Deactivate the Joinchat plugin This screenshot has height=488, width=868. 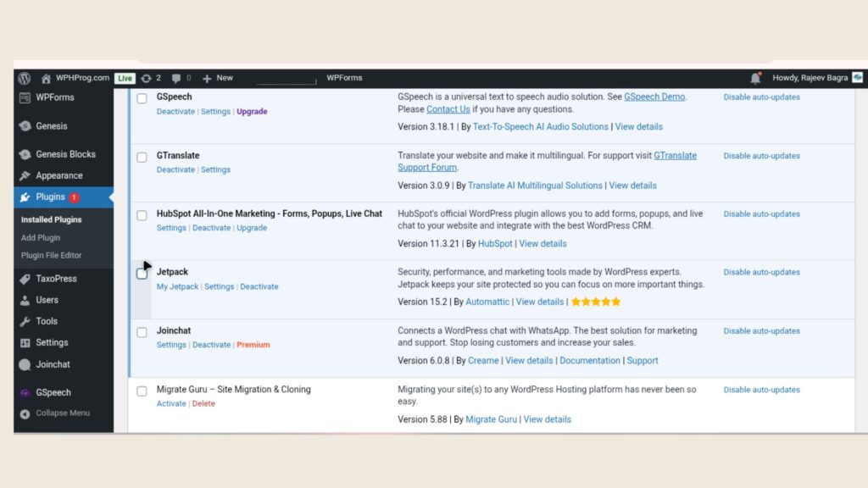[x=211, y=345]
